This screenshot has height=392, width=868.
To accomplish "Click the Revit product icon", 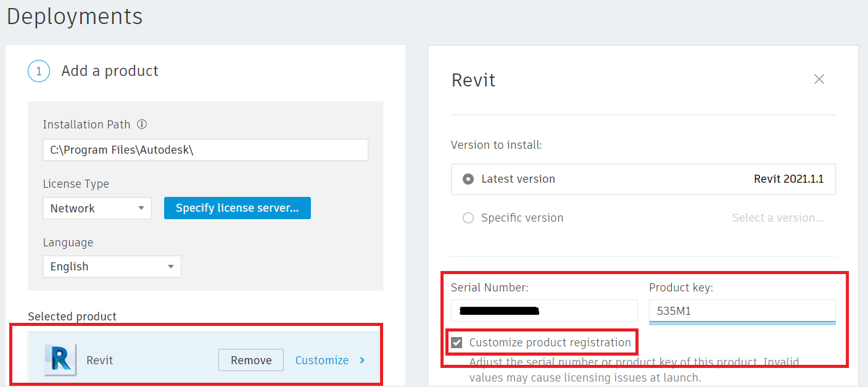I will 60,360.
